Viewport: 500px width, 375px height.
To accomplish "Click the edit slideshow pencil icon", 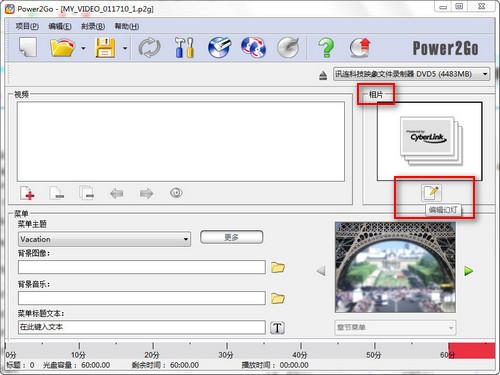I will [432, 193].
